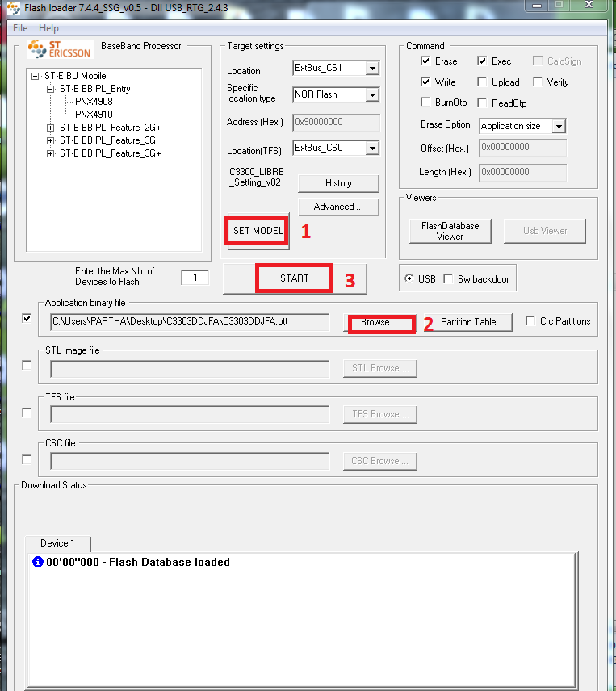The width and height of the screenshot is (616, 691).
Task: Enable the STL image file checkbox
Action: [27, 366]
